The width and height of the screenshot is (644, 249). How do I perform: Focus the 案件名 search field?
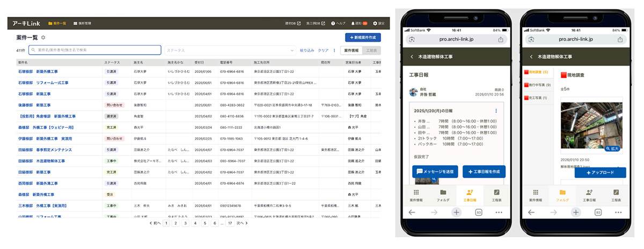[95, 50]
